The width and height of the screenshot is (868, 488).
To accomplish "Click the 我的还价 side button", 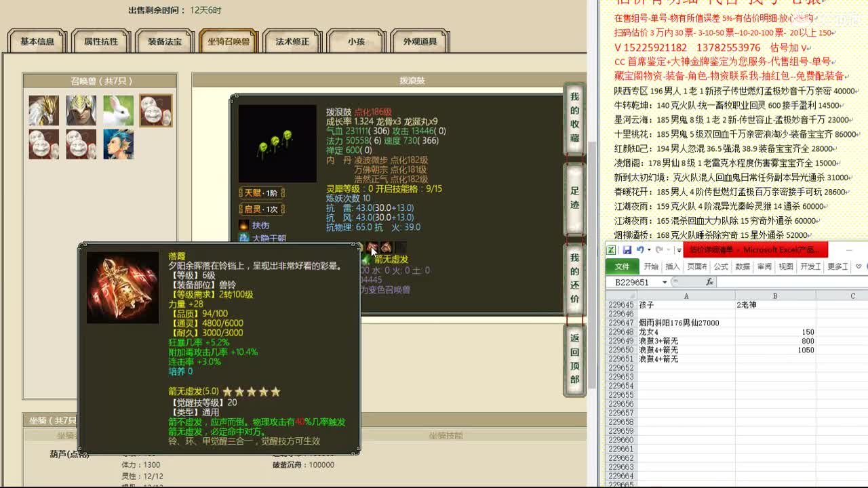I will [574, 278].
